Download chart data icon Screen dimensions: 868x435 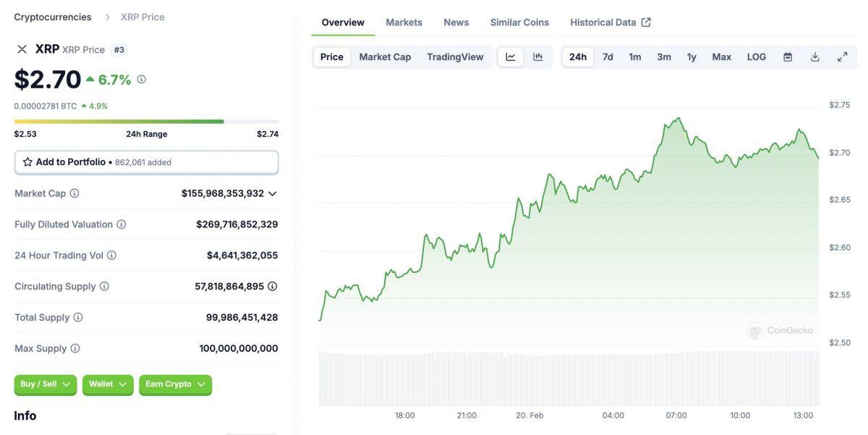click(815, 57)
